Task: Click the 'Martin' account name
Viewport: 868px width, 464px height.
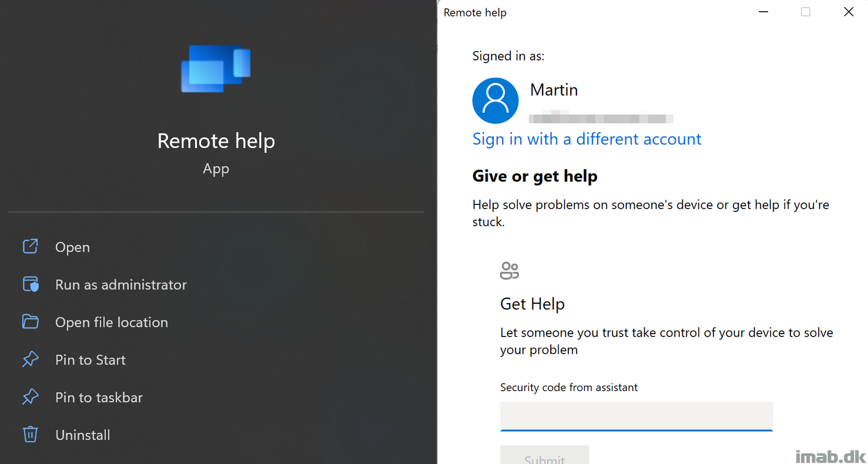Action: point(554,90)
